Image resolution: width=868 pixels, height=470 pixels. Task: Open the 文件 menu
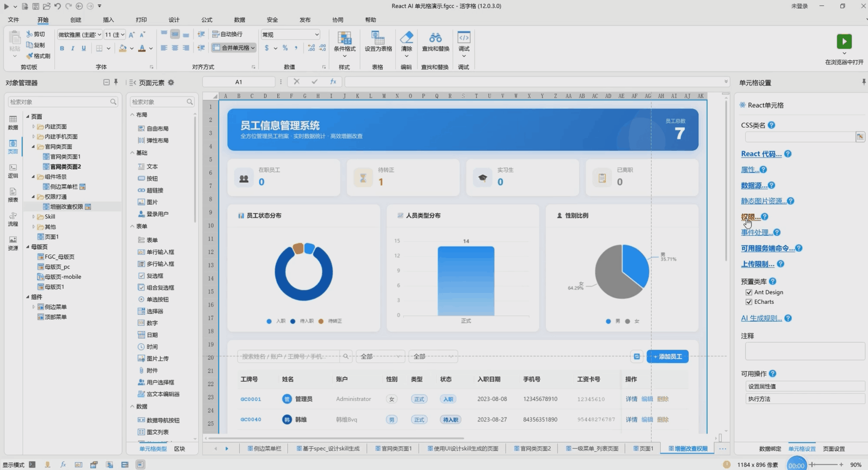tap(13, 20)
